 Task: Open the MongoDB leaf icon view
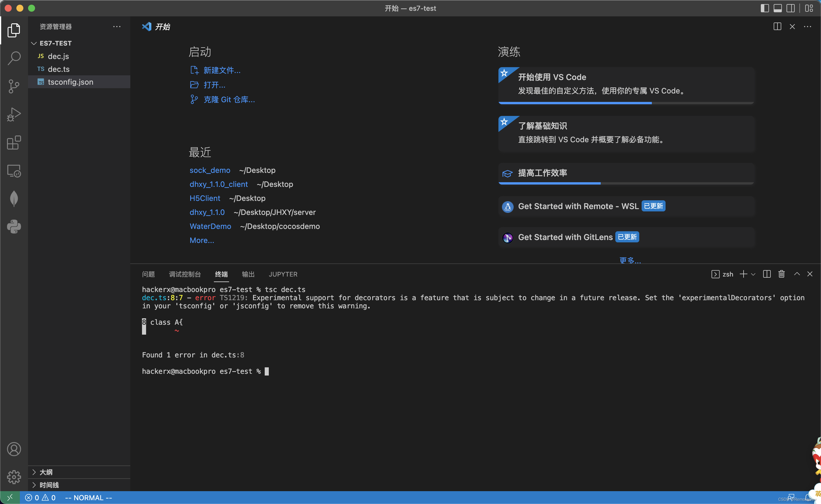point(14,199)
